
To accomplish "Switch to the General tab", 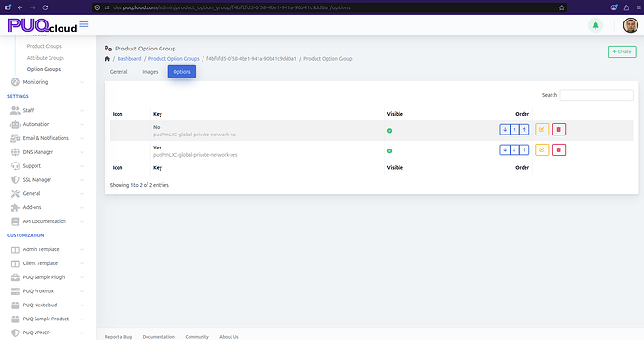I will click(119, 72).
